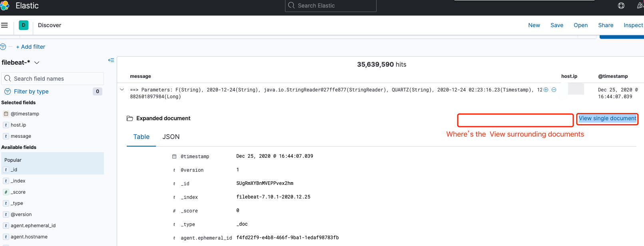The image size is (644, 246).
Task: Click the Elastic logo icon
Action: click(x=4, y=6)
